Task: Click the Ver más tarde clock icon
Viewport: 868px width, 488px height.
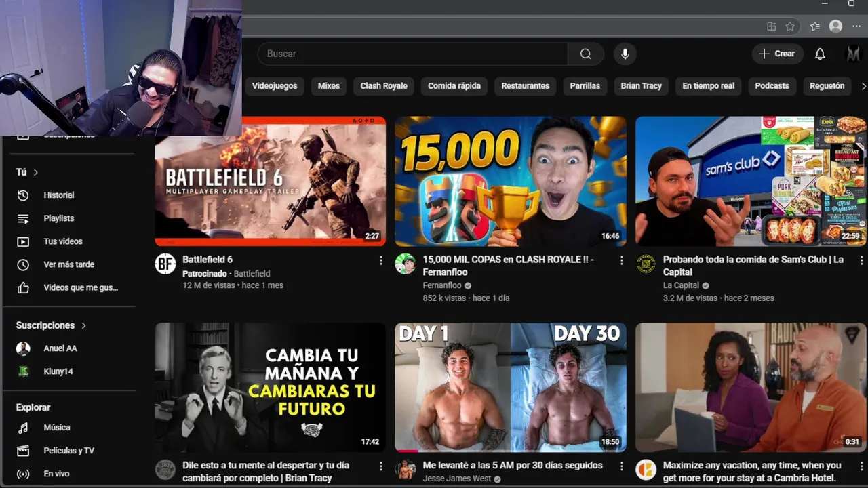Action: pyautogui.click(x=23, y=264)
